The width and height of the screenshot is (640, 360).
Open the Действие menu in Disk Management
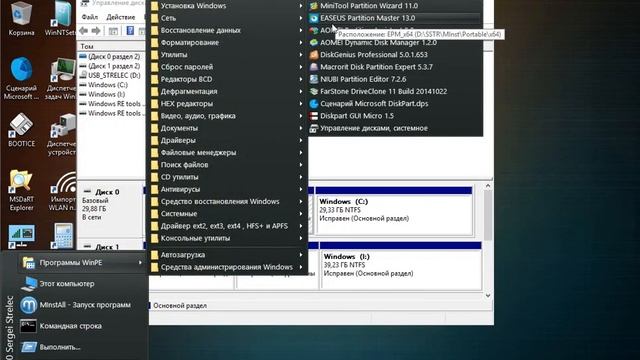click(x=120, y=17)
